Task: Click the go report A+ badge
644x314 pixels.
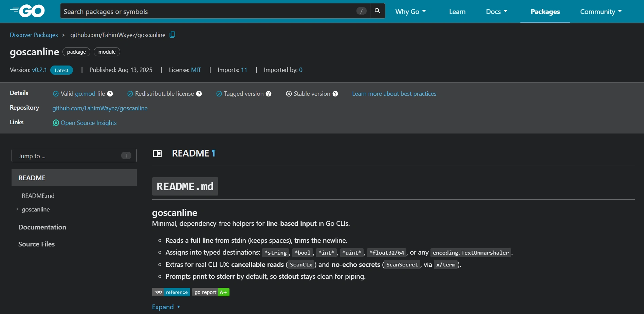Action: [211, 292]
